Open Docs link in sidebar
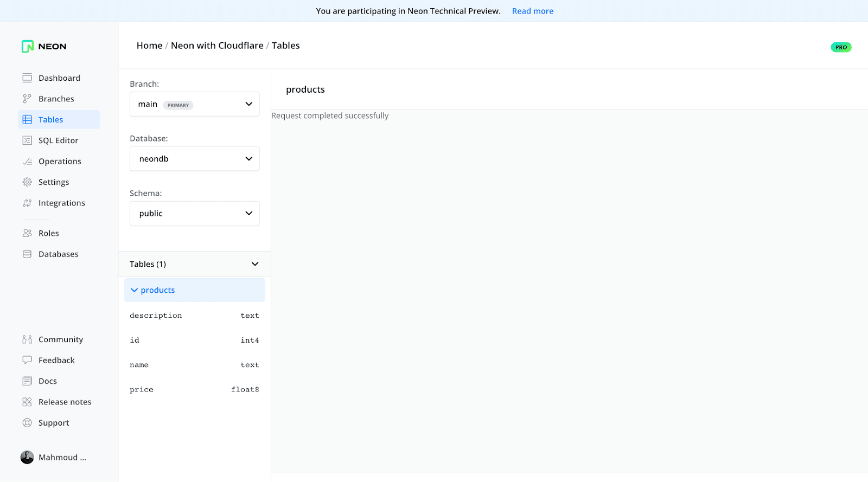This screenshot has width=868, height=482. (59, 382)
